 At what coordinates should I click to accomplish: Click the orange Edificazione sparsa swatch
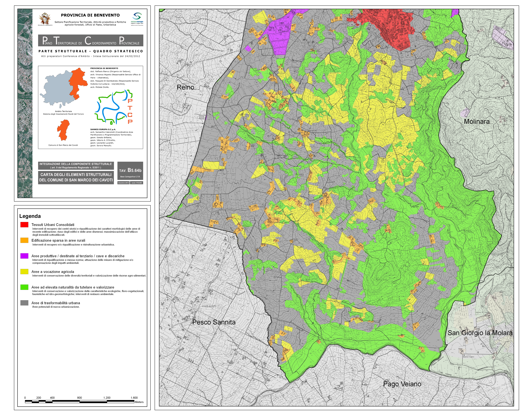pyautogui.click(x=24, y=240)
